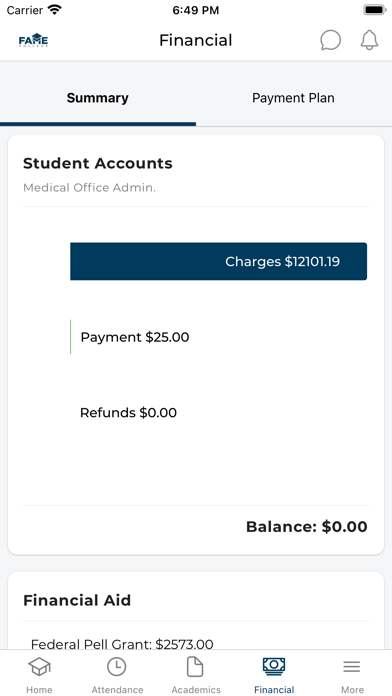The height and width of the screenshot is (696, 392).
Task: Tap the Balance: $0.00 total
Action: (307, 527)
